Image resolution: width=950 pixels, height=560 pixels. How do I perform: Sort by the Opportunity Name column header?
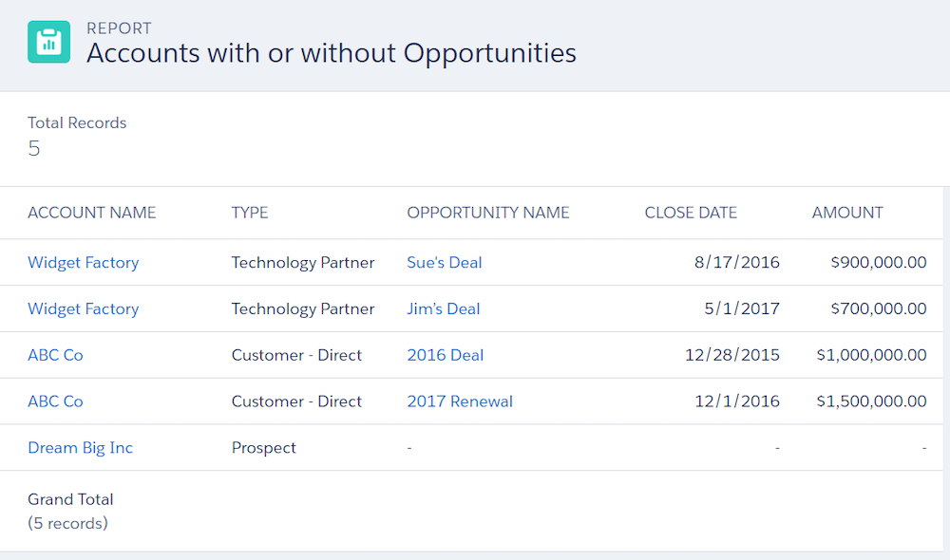coord(487,213)
